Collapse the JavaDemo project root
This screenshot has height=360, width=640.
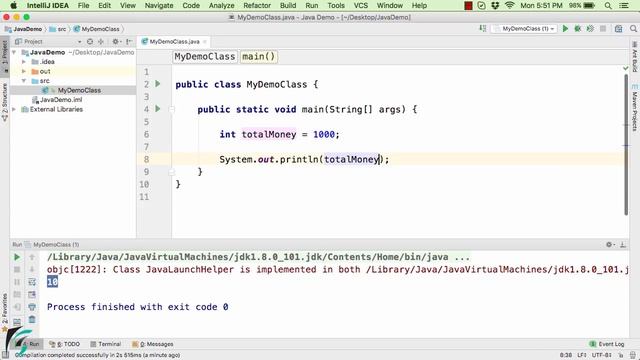[x=14, y=52]
